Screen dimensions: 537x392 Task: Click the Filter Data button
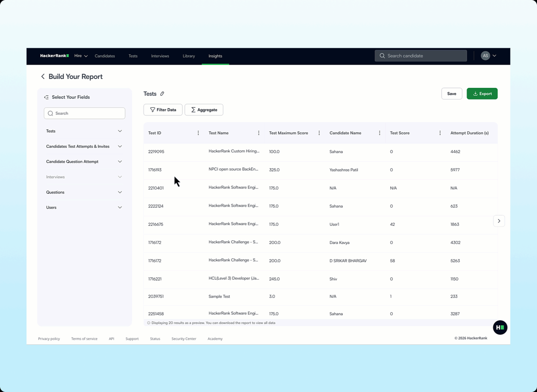(x=163, y=110)
